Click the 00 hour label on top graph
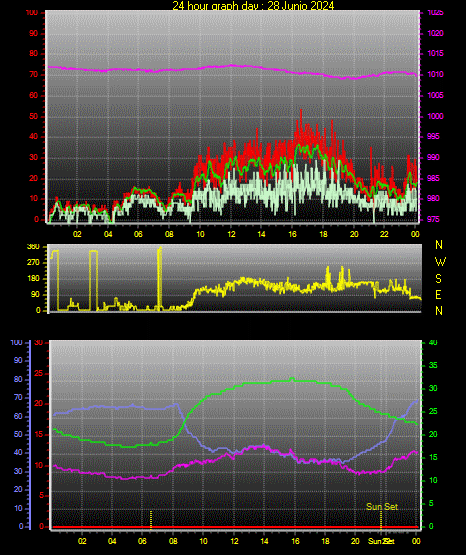This screenshot has height=555, width=466. click(415, 234)
